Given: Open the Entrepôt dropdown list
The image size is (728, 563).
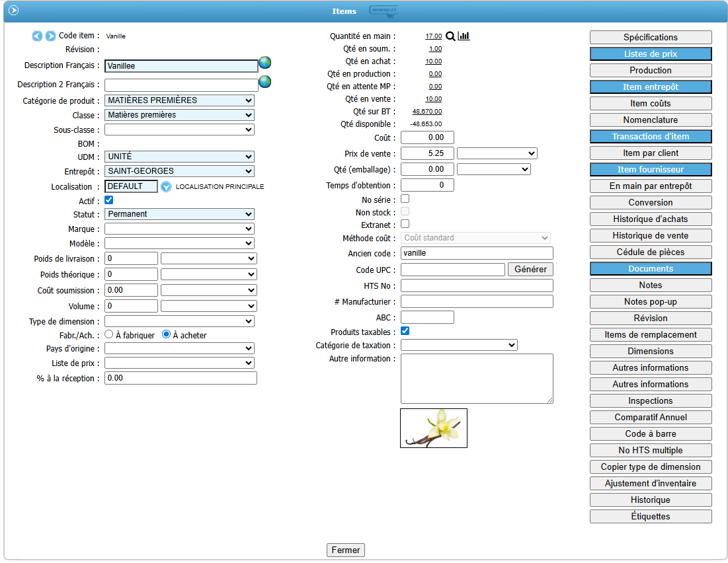Looking at the screenshot, I should tap(179, 171).
